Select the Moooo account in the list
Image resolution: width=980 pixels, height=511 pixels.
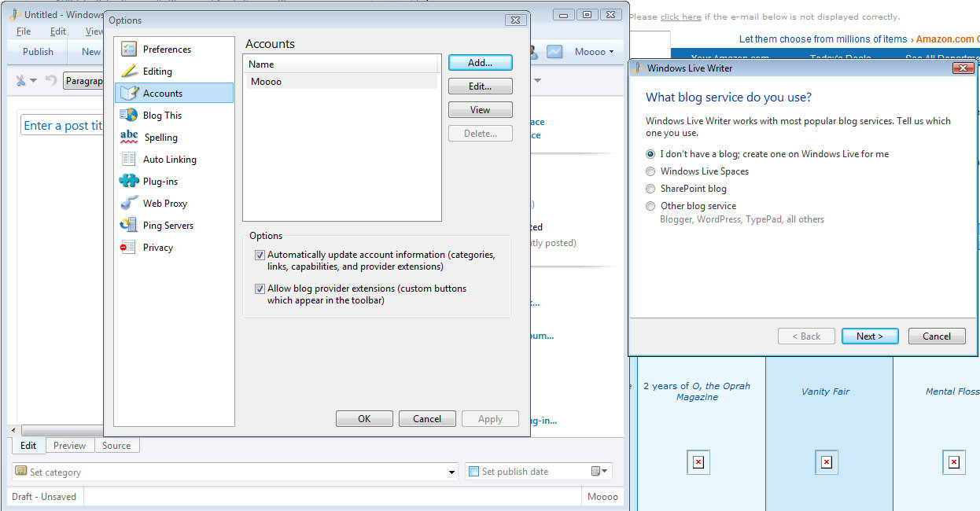click(341, 81)
